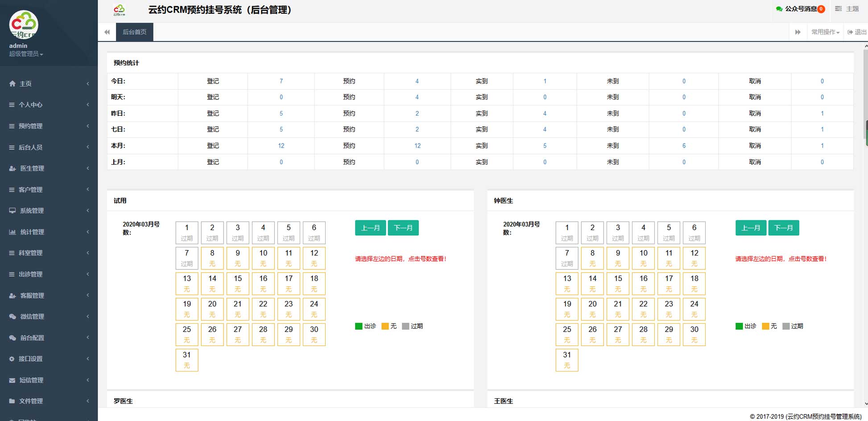Switch to the 后台首页 tab
Screen dimensions: 868x421
tap(134, 32)
